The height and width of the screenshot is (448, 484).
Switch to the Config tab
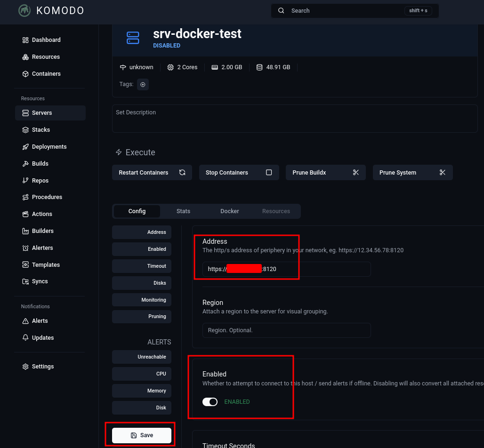pos(137,211)
